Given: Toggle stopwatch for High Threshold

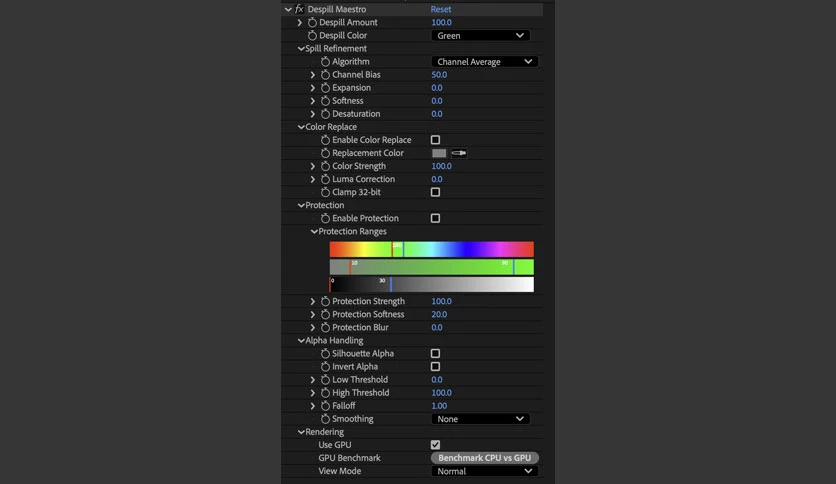Looking at the screenshot, I should [x=325, y=393].
